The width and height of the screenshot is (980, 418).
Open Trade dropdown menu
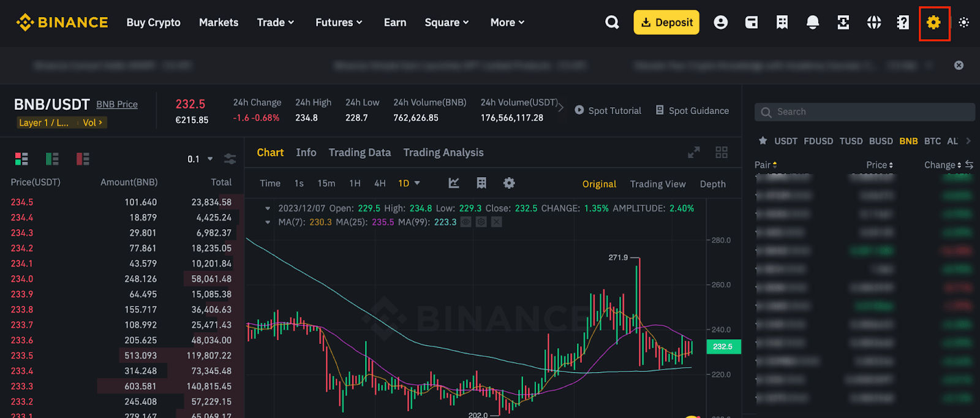(x=276, y=23)
